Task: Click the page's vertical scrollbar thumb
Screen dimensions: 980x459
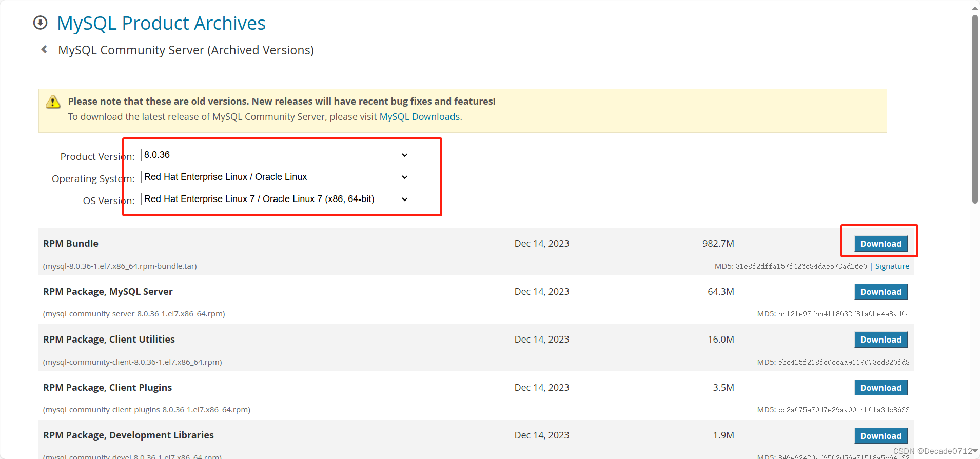Action: point(975,109)
